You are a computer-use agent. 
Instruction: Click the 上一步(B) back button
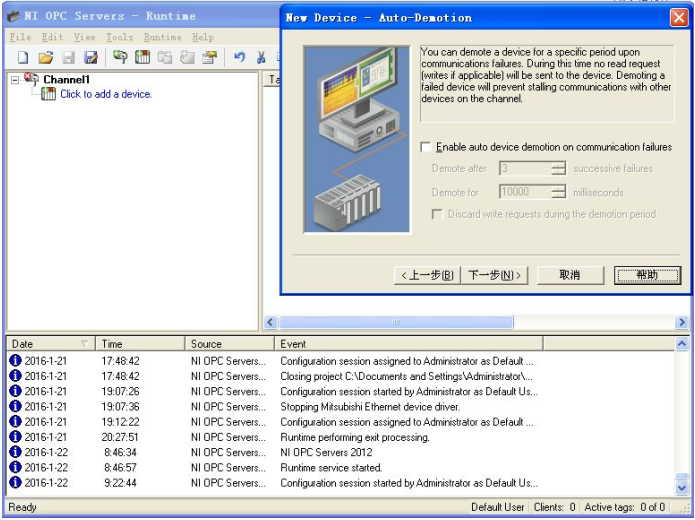click(x=427, y=275)
